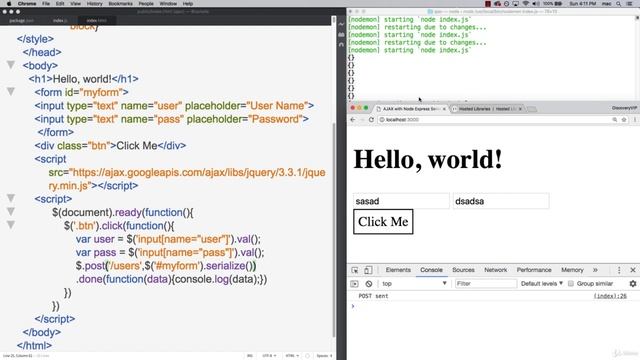Expand more DevTools tabs chevron
Viewport: 640px width, 360px height.
[x=595, y=270]
